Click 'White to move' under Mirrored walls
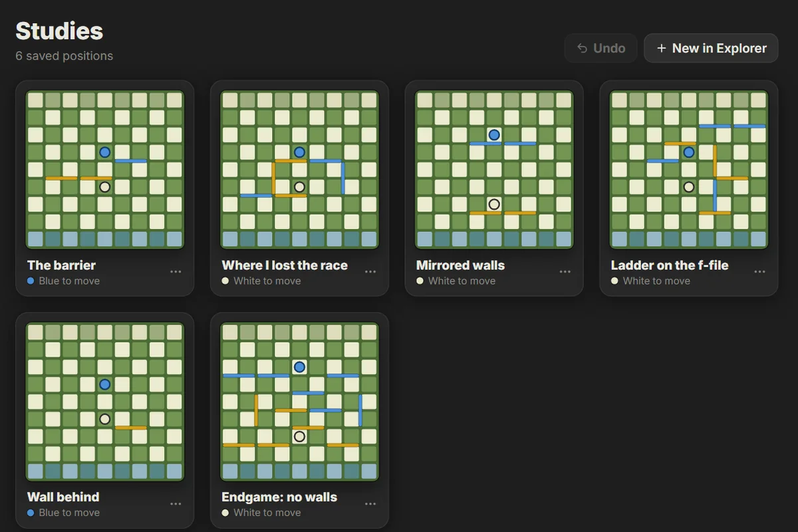The width and height of the screenshot is (798, 532). [462, 281]
